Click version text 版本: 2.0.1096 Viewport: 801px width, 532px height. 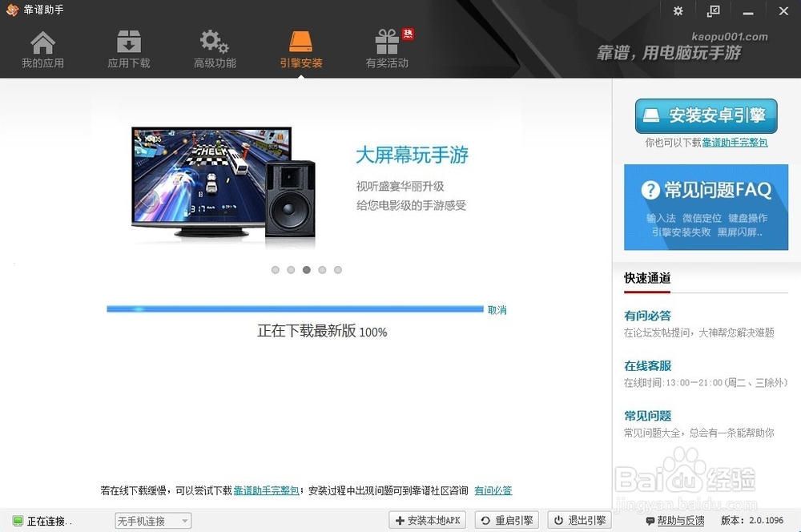752,520
